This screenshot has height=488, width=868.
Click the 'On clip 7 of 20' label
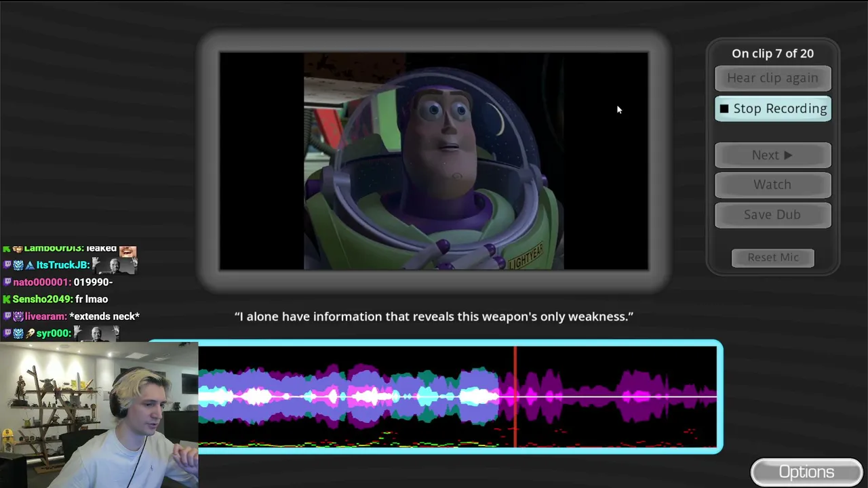(772, 54)
